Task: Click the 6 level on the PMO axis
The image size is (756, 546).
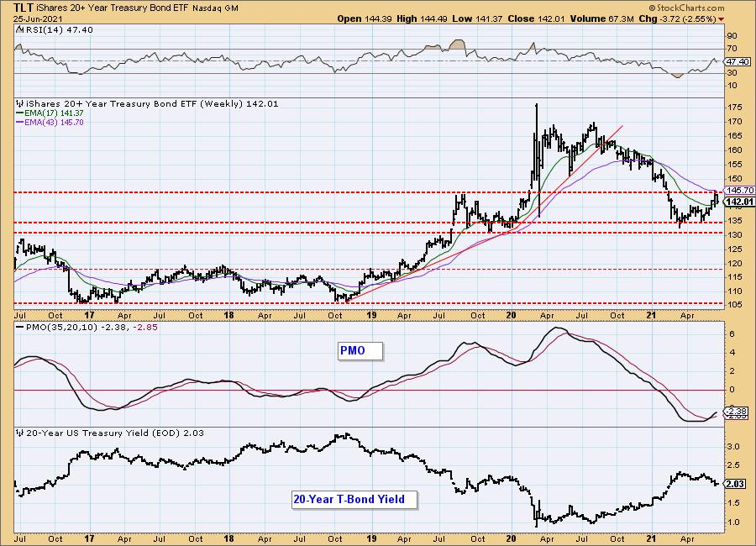Action: (x=732, y=333)
